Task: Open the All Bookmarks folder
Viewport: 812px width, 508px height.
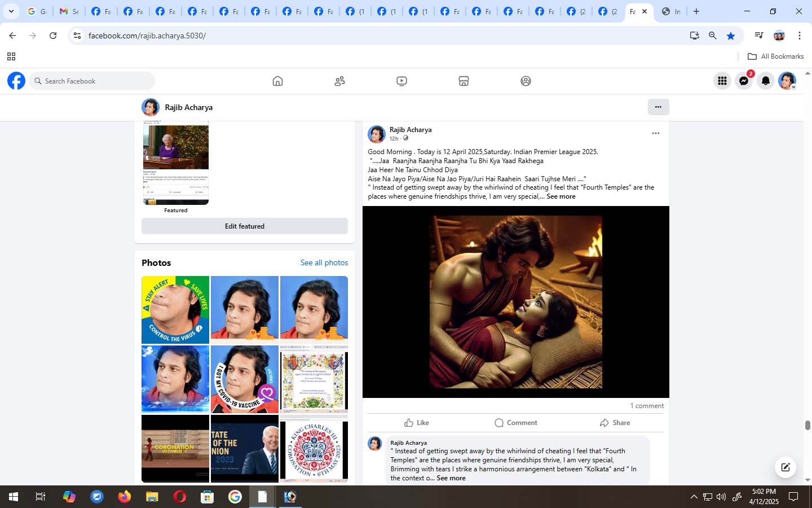Action: coord(775,56)
